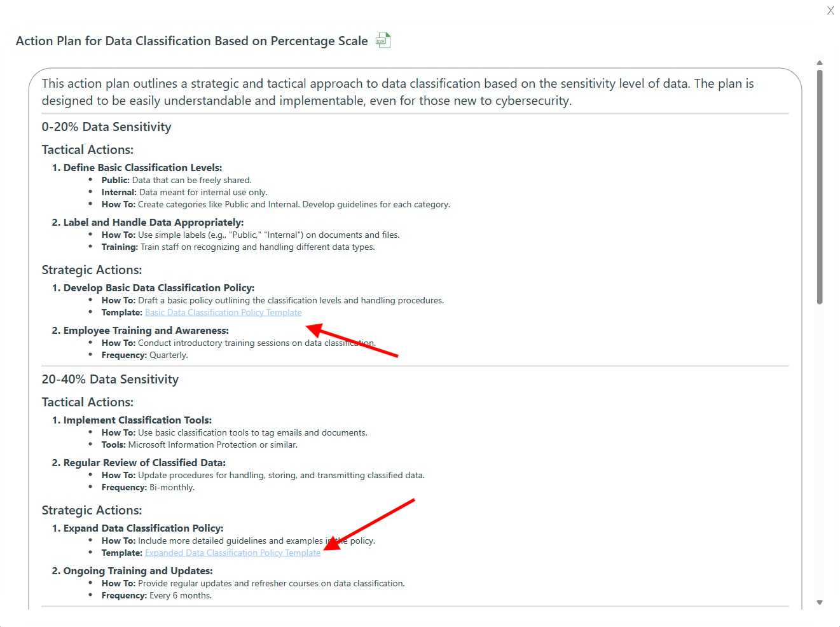Click the 20-40% Data Sensitivity heading

pos(110,380)
